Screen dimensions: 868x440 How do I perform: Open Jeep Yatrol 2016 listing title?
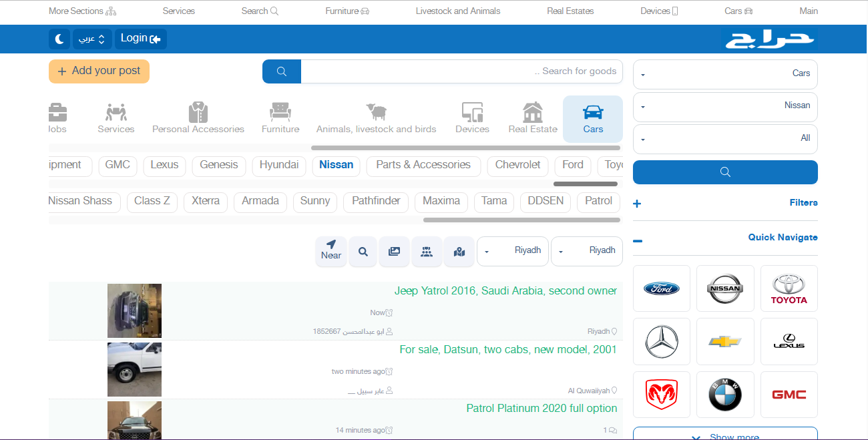click(505, 291)
